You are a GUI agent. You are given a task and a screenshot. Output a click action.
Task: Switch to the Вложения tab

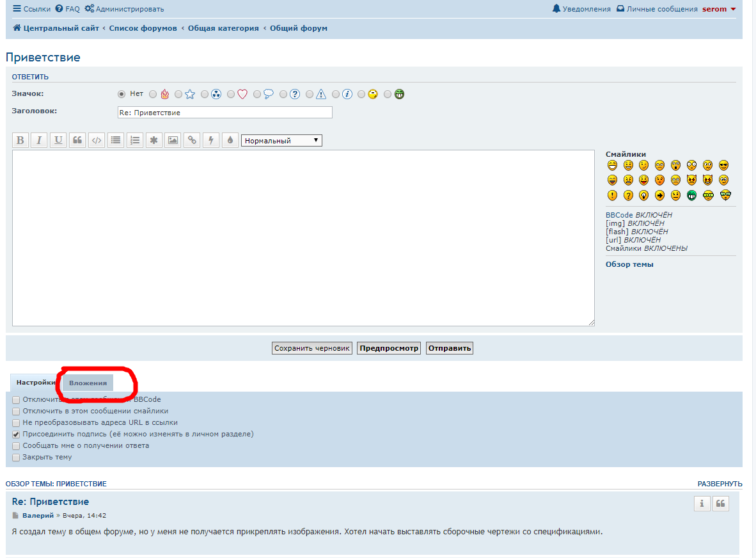click(x=88, y=383)
